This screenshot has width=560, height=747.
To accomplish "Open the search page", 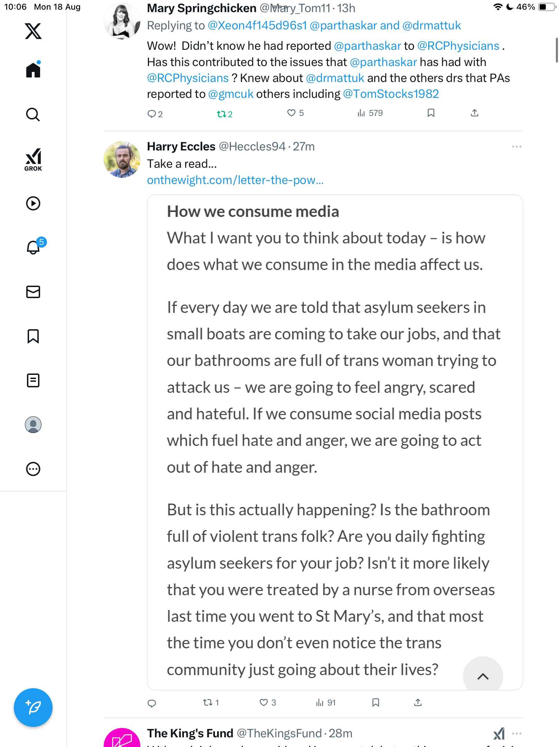I will click(33, 114).
